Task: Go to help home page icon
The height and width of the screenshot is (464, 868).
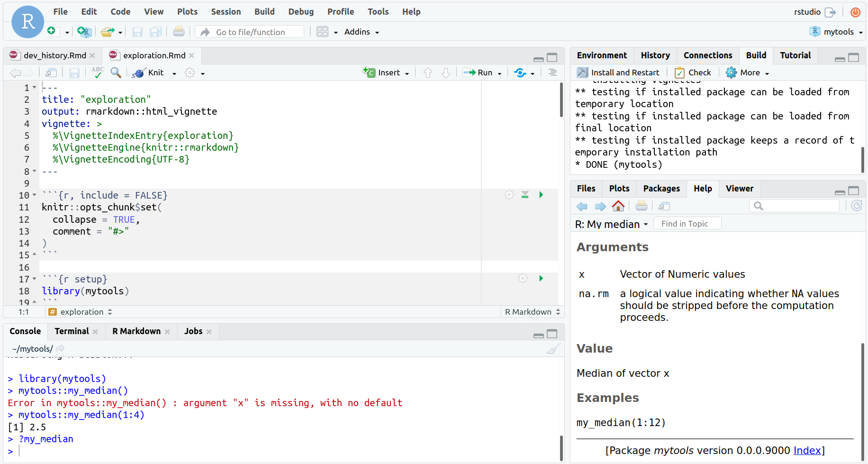Action: click(x=618, y=206)
